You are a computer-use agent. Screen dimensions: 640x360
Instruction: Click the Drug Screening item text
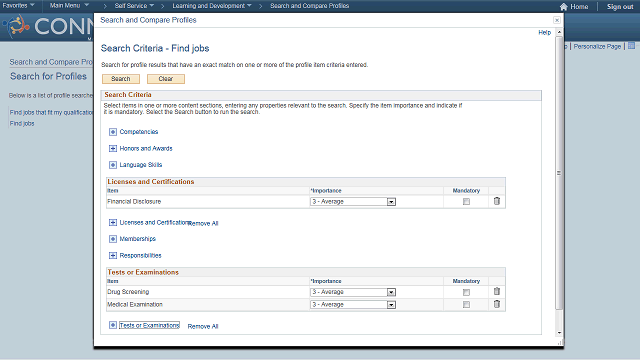(128, 292)
